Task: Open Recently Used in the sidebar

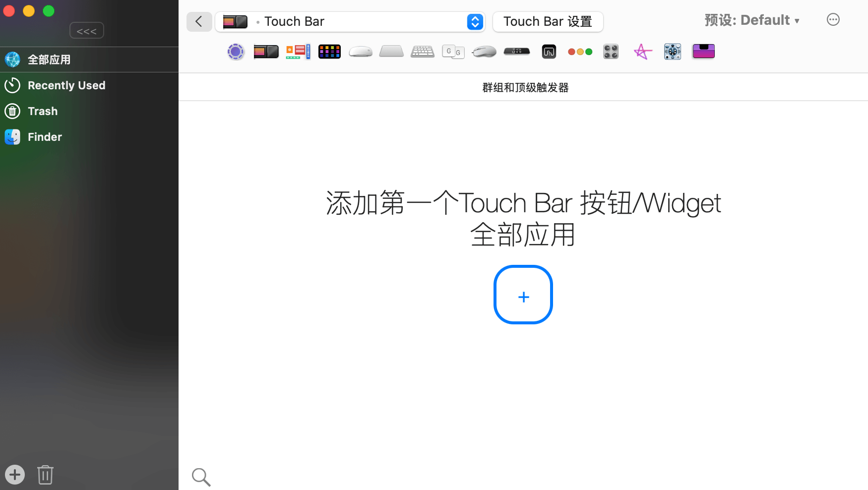Action: [x=66, y=85]
